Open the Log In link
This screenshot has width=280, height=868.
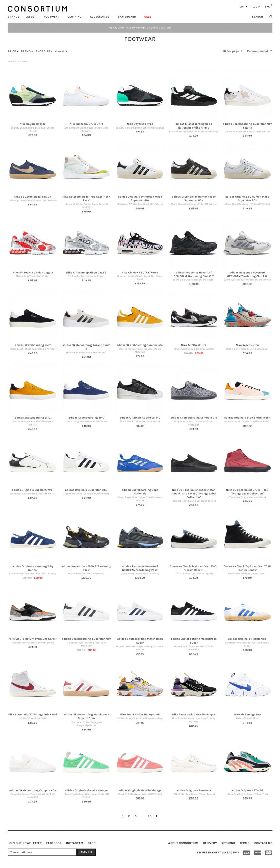(x=256, y=7)
